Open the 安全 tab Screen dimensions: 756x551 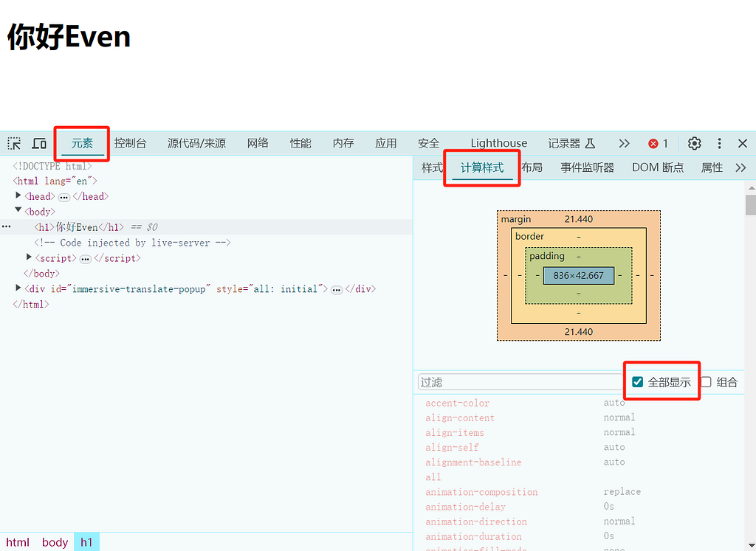tap(429, 144)
